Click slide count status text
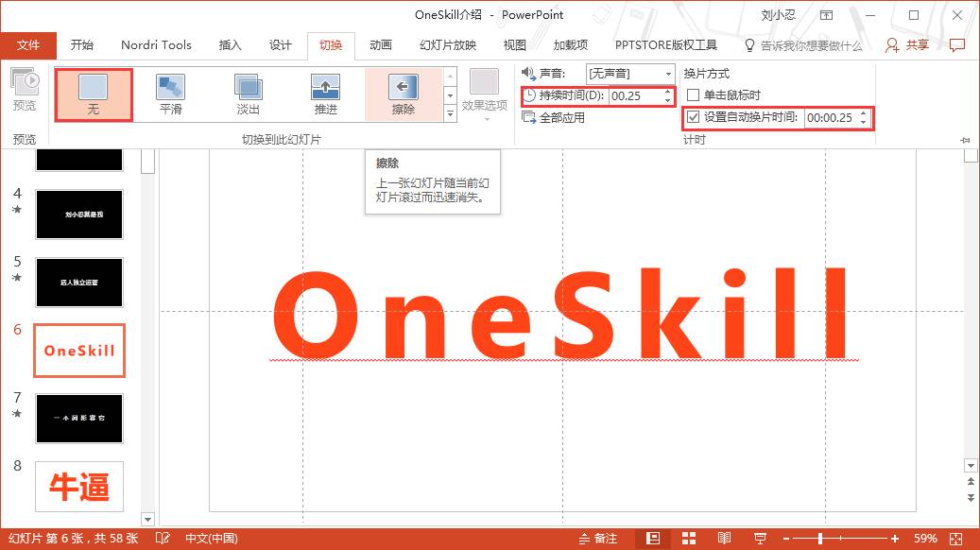The image size is (980, 550). click(73, 538)
